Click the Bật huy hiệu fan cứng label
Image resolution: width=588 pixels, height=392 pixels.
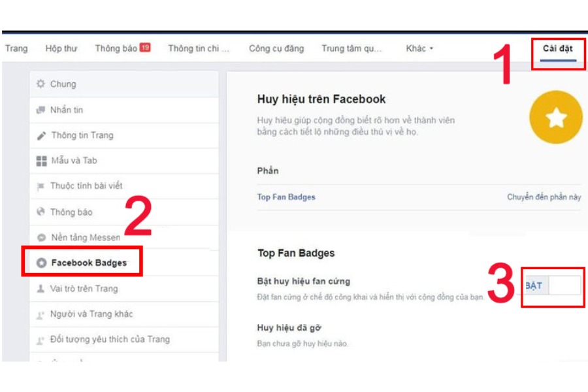pos(304,282)
